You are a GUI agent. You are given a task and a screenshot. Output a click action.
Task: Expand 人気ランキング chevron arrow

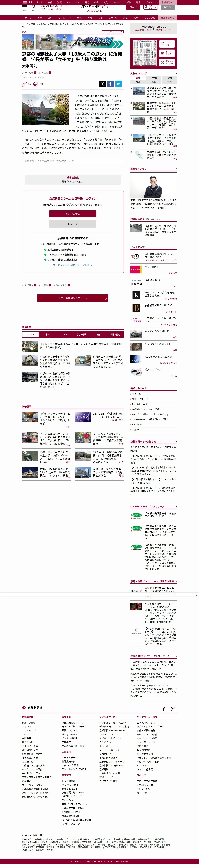click(176, 74)
